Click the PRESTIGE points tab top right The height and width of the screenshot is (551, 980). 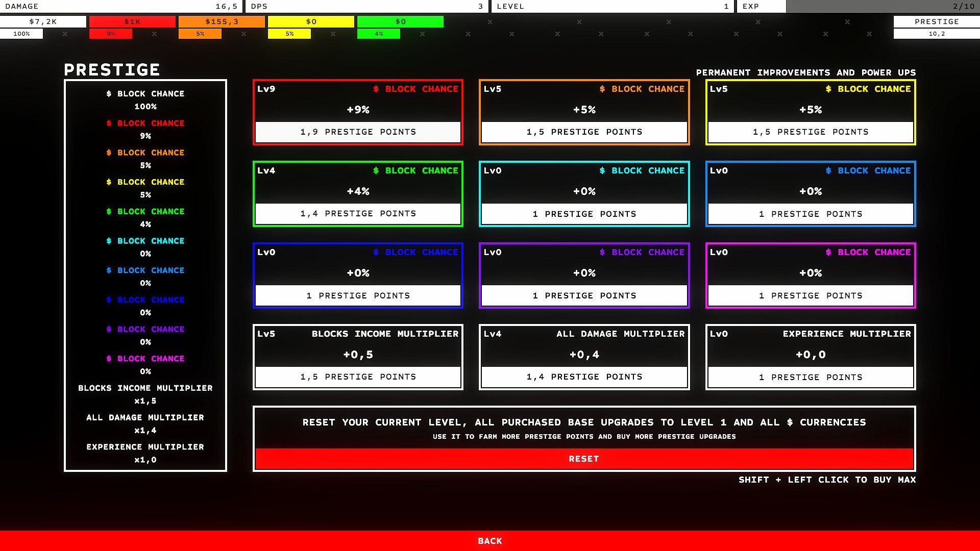tap(936, 21)
